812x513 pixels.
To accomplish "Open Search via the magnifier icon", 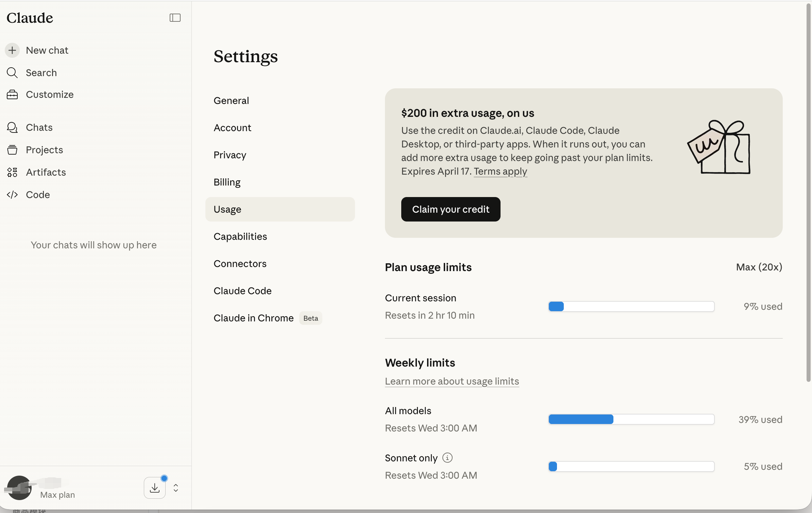I will coord(12,73).
